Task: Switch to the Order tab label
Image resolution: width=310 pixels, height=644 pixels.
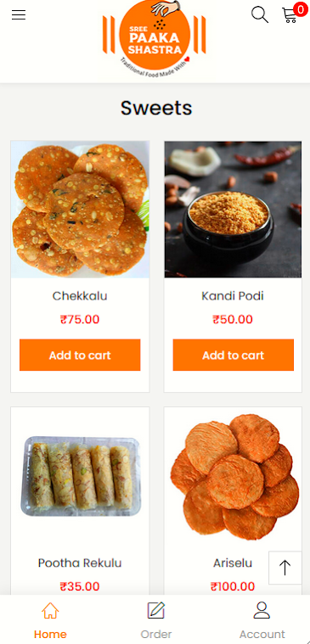Action: (156, 634)
